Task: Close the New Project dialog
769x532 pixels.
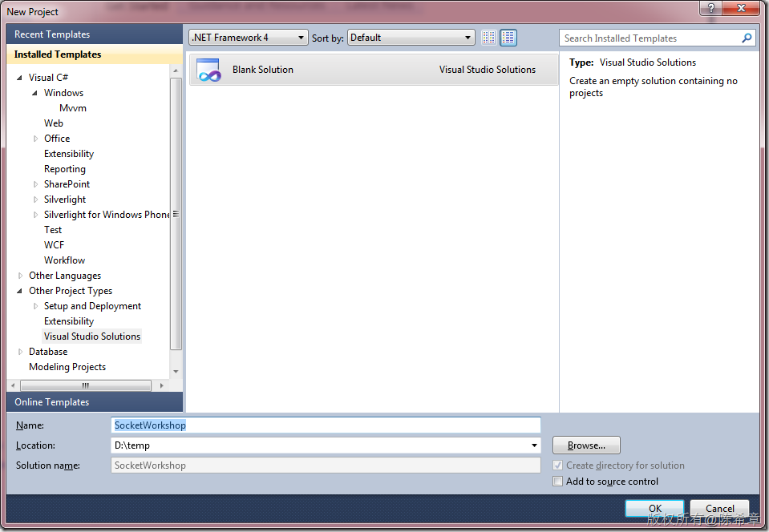Action: (741, 8)
